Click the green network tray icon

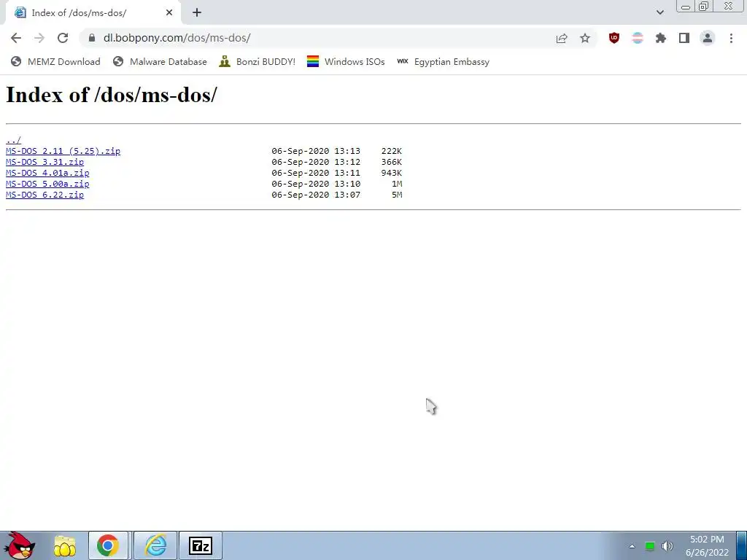(x=650, y=546)
